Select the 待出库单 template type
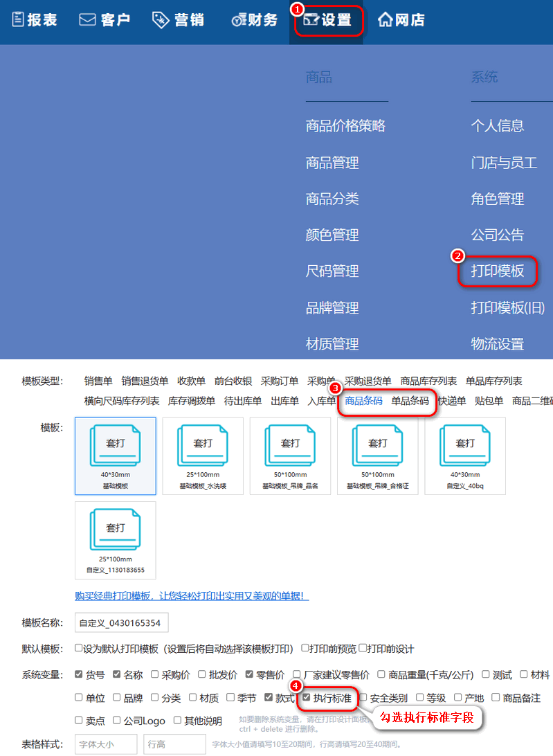Screen dimensions: 553x756 click(242, 401)
